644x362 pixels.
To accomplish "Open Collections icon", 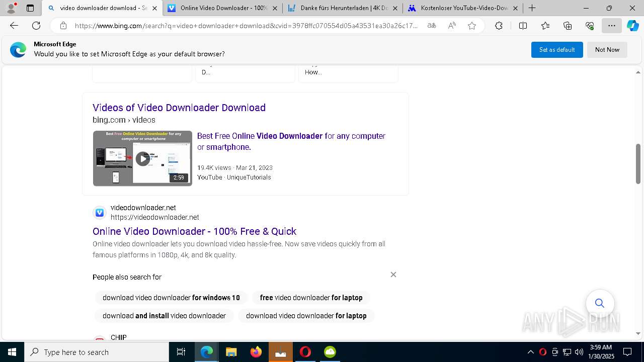I will [x=568, y=26].
